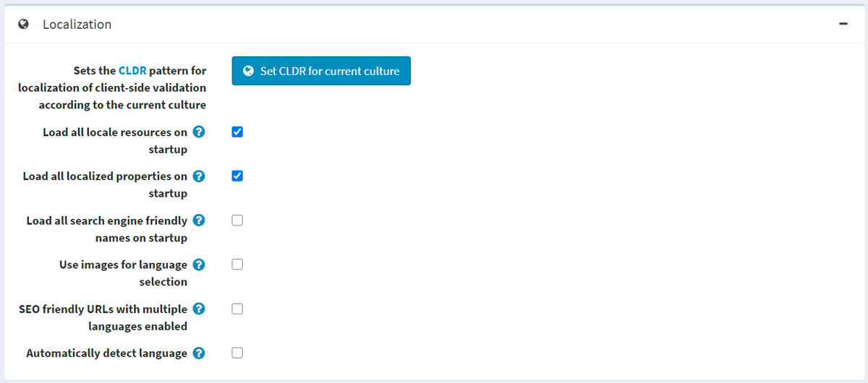Disable Load all localized properties on startup
The width and height of the screenshot is (868, 383).
pos(237,176)
